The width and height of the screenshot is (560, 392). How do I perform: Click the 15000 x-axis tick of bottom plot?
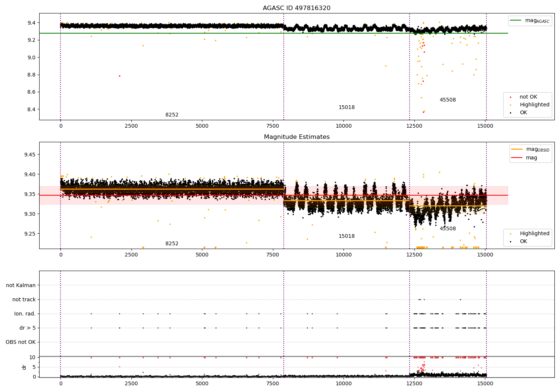pyautogui.click(x=485, y=383)
